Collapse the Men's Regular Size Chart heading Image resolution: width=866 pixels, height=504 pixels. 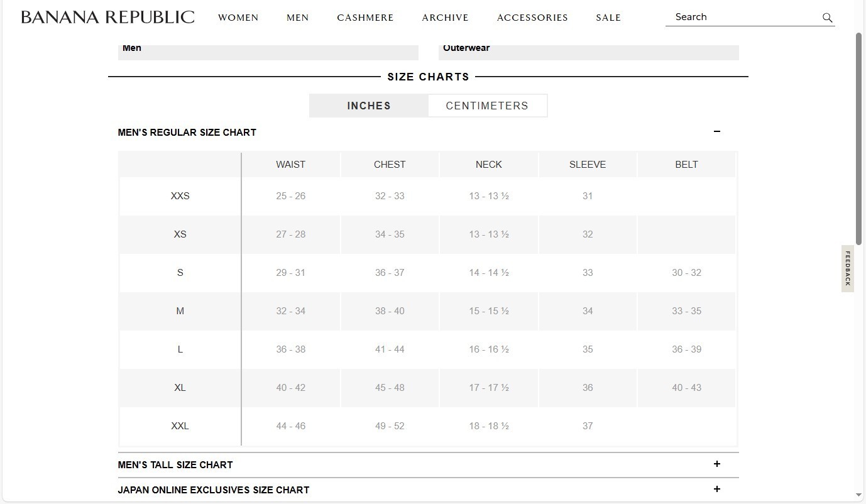point(187,133)
